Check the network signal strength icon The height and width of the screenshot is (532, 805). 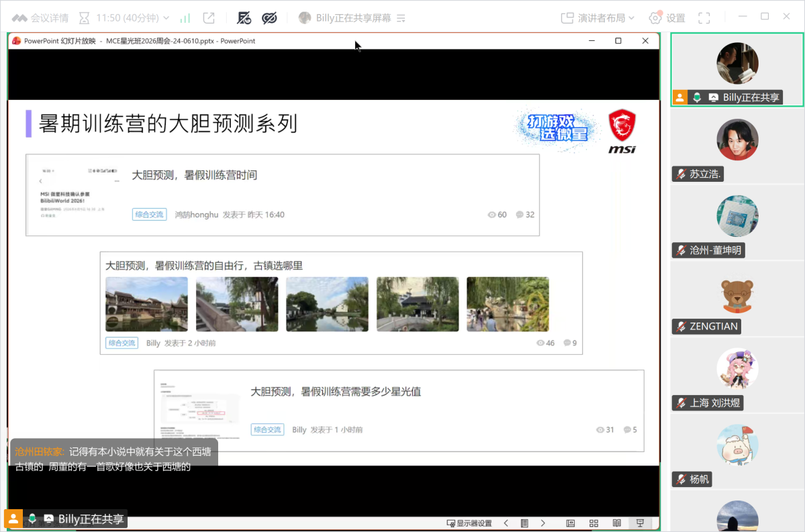tap(185, 18)
